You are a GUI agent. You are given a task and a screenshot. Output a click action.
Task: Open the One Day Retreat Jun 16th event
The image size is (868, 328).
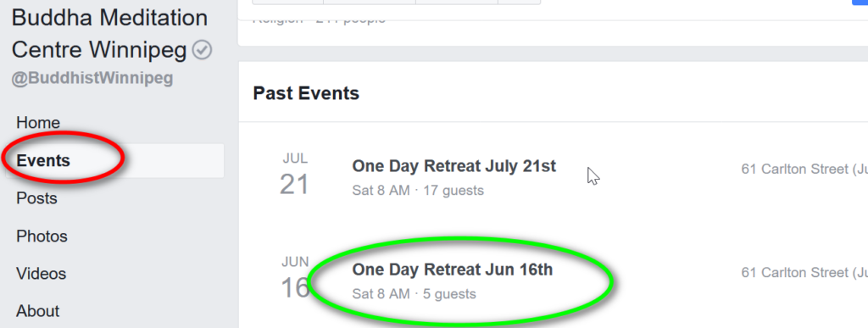pos(453,270)
